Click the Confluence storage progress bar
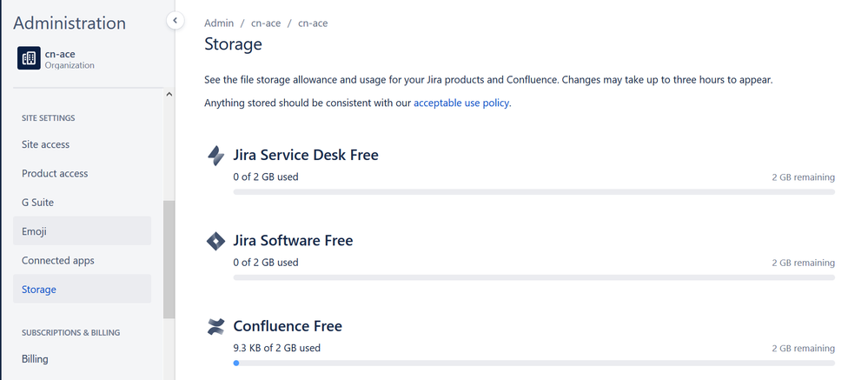Viewport: 868px width, 380px height. [533, 363]
